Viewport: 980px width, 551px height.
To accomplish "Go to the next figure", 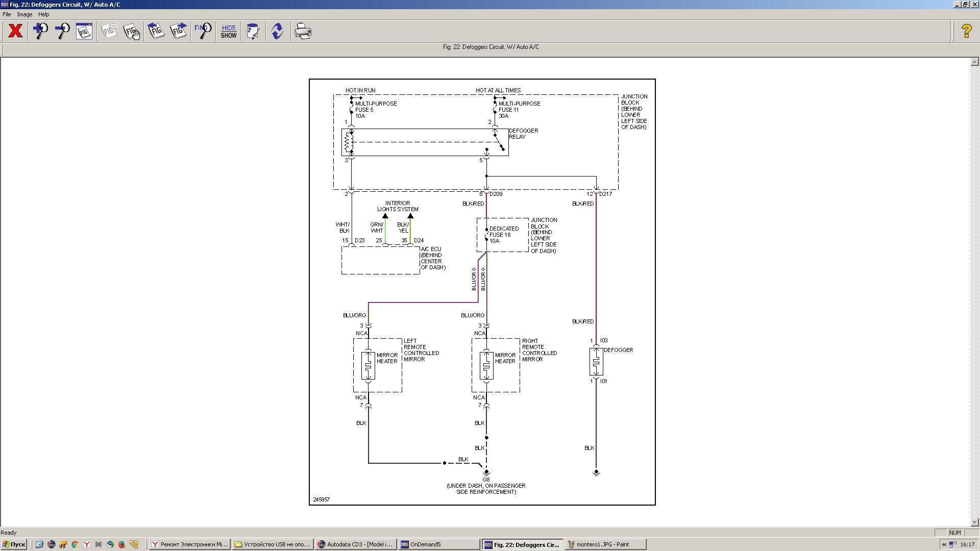I will [179, 31].
